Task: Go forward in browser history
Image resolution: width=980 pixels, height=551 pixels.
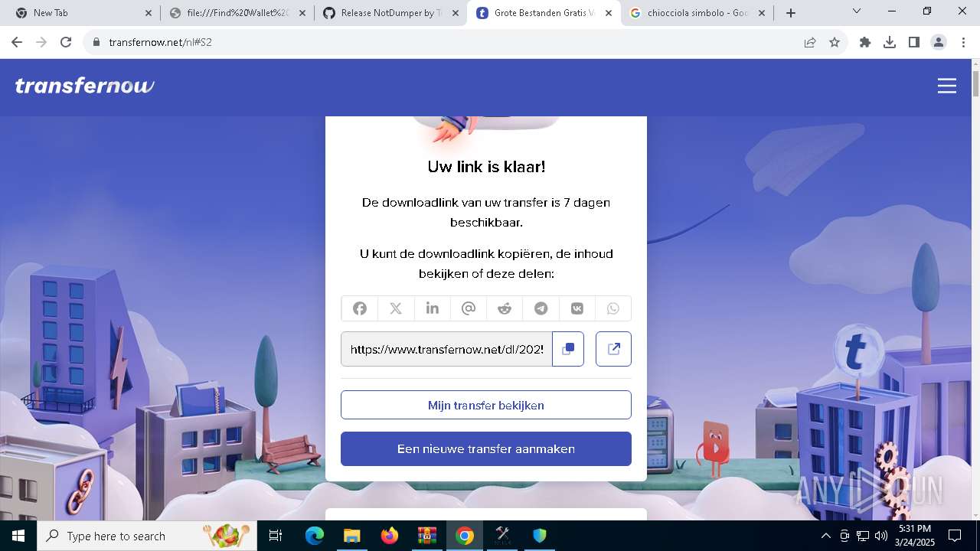Action: tap(41, 42)
